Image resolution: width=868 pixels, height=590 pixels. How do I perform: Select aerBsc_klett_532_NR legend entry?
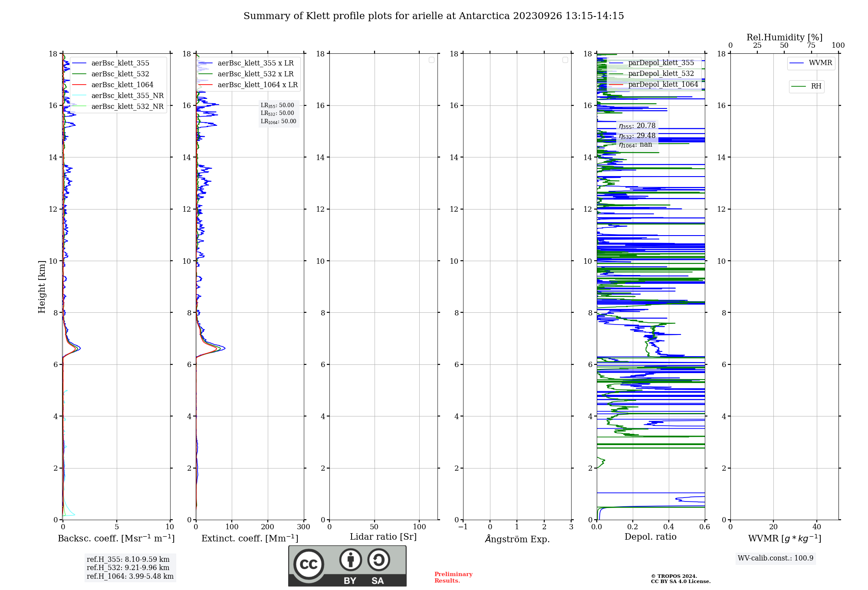pyautogui.click(x=118, y=107)
